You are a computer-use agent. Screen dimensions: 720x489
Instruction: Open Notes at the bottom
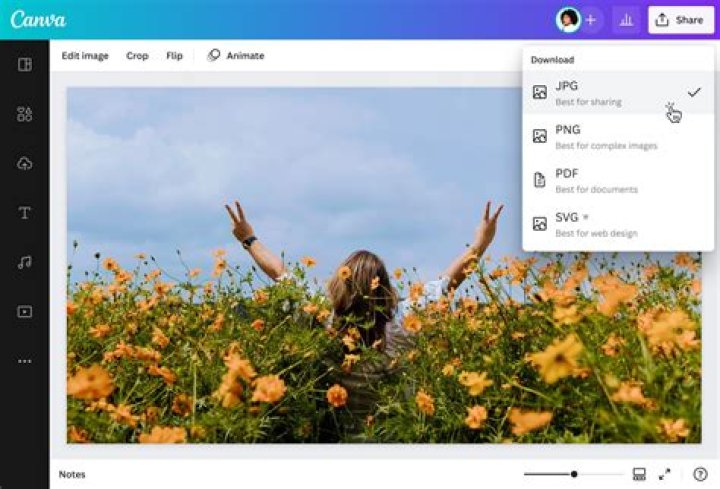pyautogui.click(x=72, y=474)
